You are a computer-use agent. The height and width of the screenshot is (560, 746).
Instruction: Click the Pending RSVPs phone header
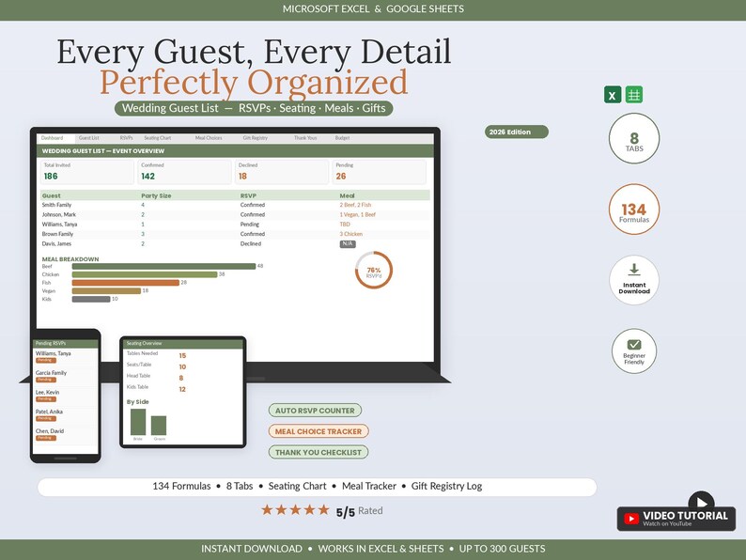[x=66, y=344]
